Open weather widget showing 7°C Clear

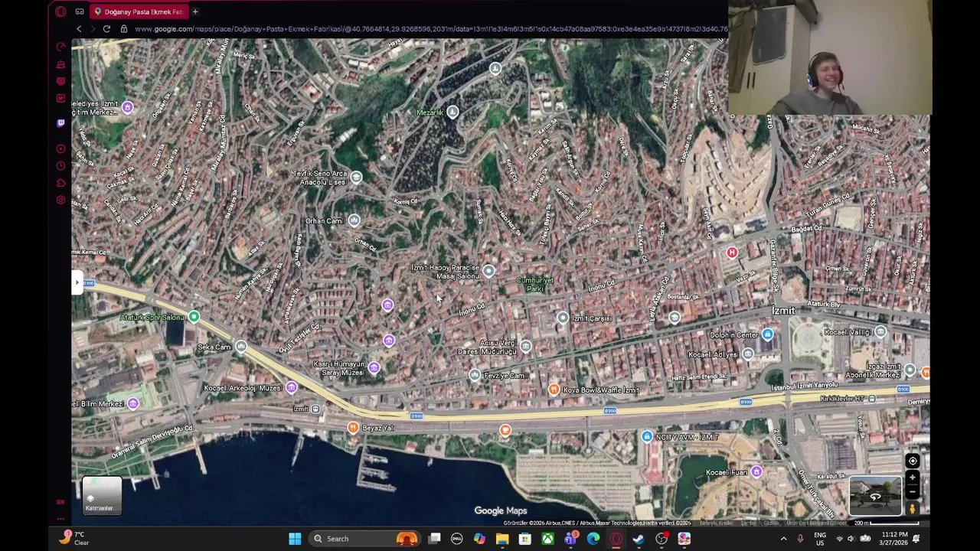click(x=75, y=539)
